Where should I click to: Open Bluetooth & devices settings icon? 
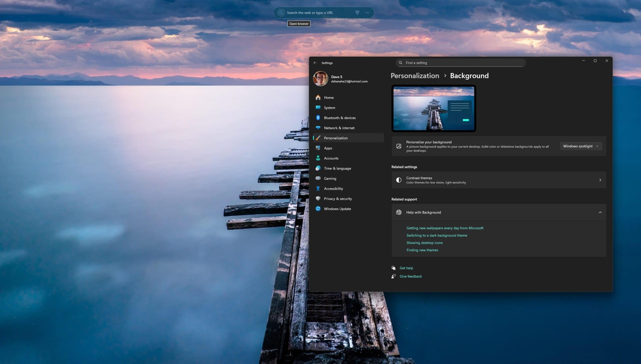click(318, 118)
